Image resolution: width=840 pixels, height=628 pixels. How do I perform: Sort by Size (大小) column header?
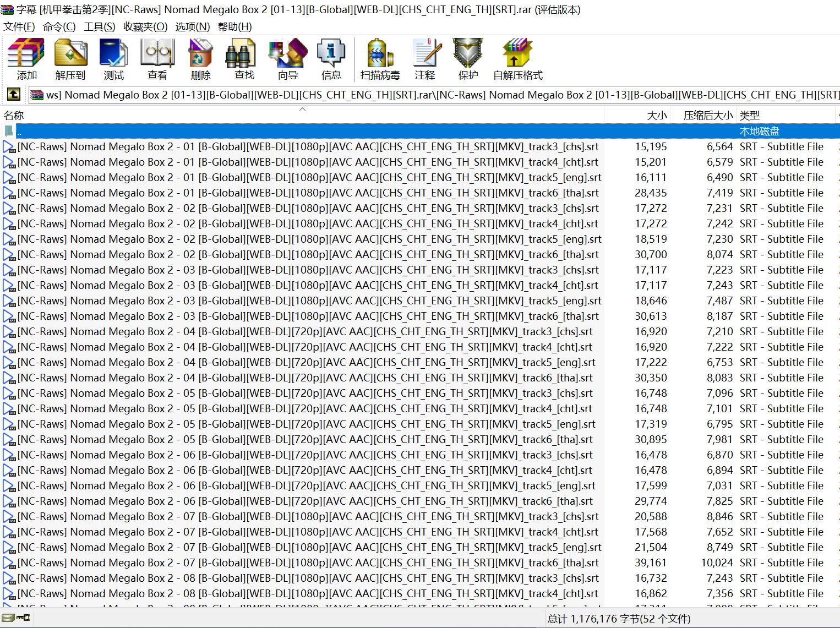(638, 115)
